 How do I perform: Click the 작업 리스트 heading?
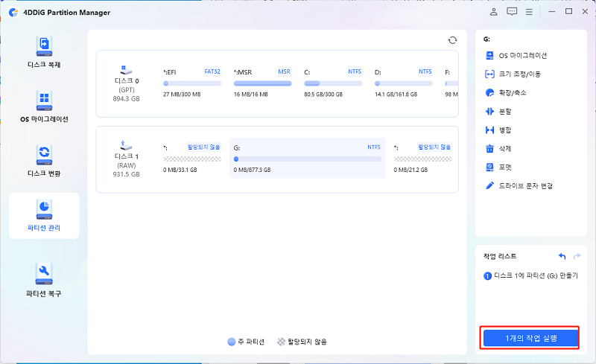(x=500, y=257)
